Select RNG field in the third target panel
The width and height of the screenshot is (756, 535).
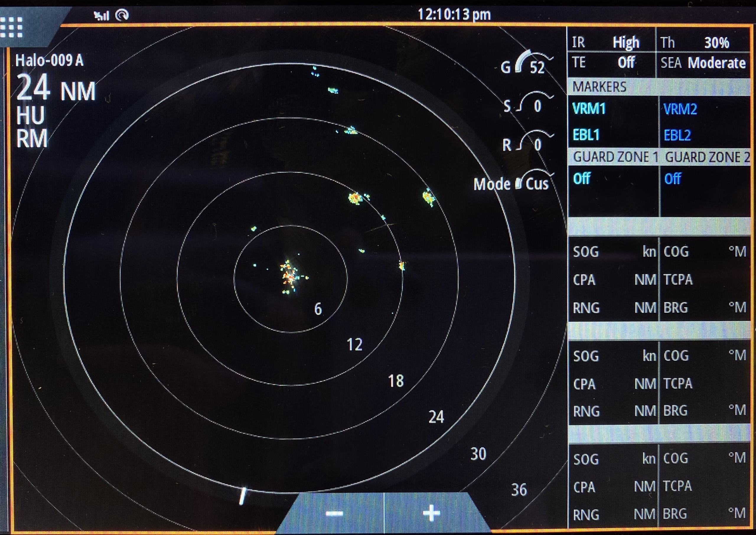(614, 514)
